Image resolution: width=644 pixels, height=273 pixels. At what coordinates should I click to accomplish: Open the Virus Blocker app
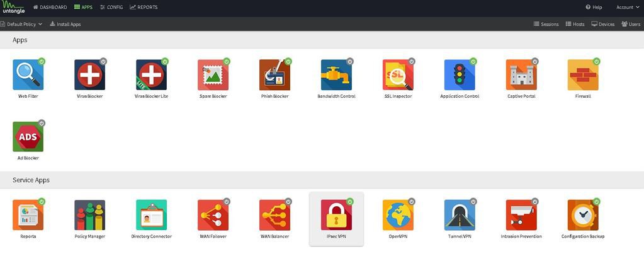click(x=89, y=75)
